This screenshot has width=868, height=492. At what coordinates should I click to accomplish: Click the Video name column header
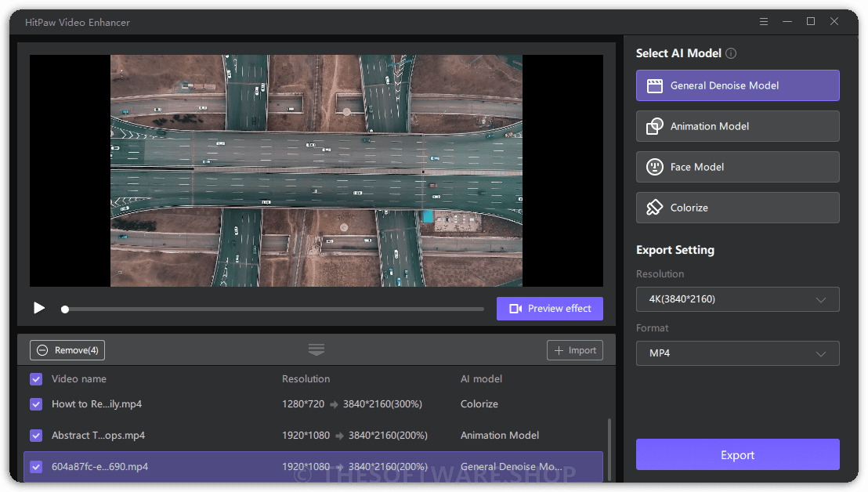[78, 379]
